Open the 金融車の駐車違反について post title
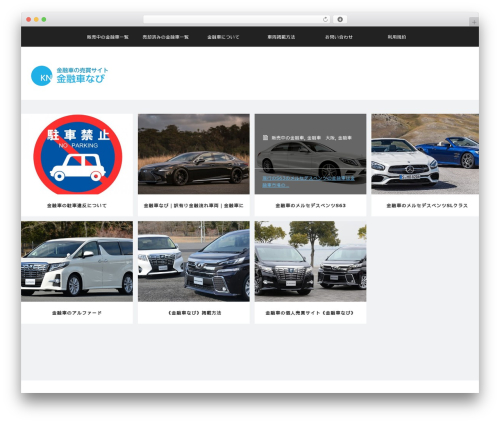500x423 pixels. 77,206
